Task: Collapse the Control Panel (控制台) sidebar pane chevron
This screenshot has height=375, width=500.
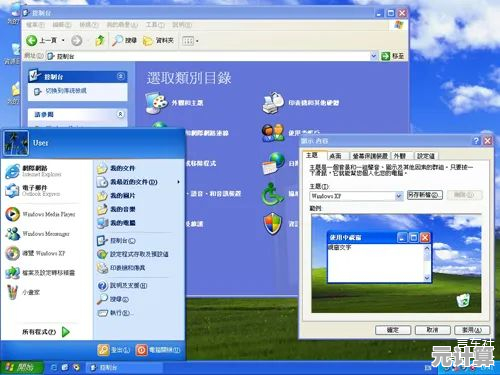Action: click(x=121, y=77)
